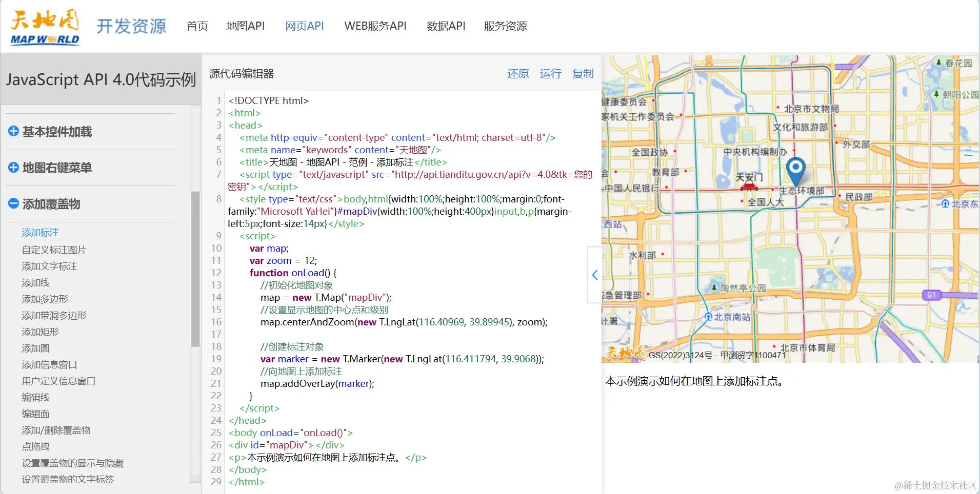This screenshot has width=980, height=494.
Task: Select the 设置覆盖物的文字标签 example
Action: point(68,480)
